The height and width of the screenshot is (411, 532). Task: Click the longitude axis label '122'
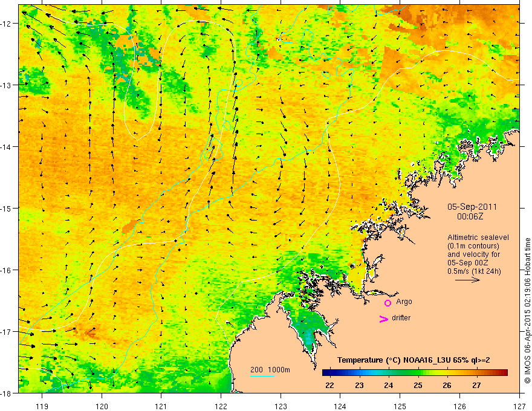221,406
